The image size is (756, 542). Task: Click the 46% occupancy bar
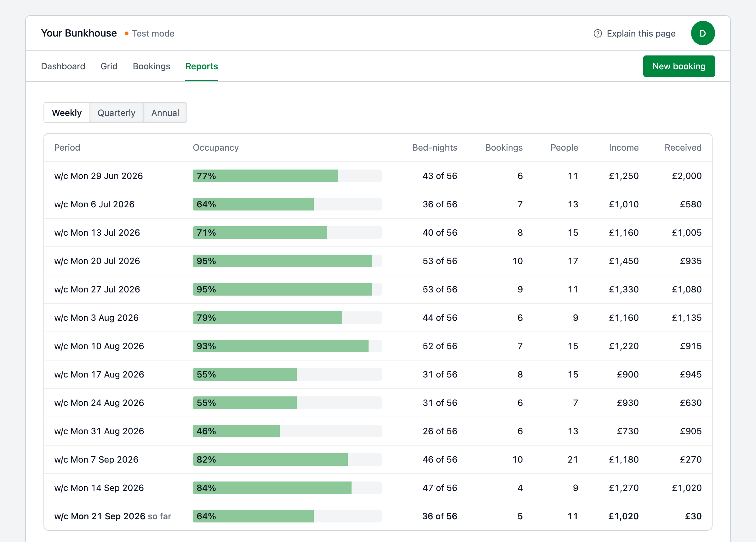pyautogui.click(x=287, y=431)
